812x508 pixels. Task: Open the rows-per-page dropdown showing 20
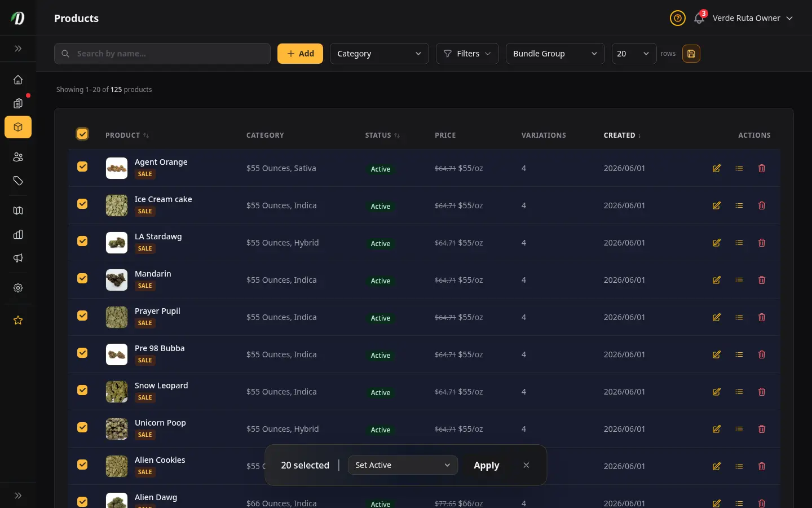(x=634, y=54)
